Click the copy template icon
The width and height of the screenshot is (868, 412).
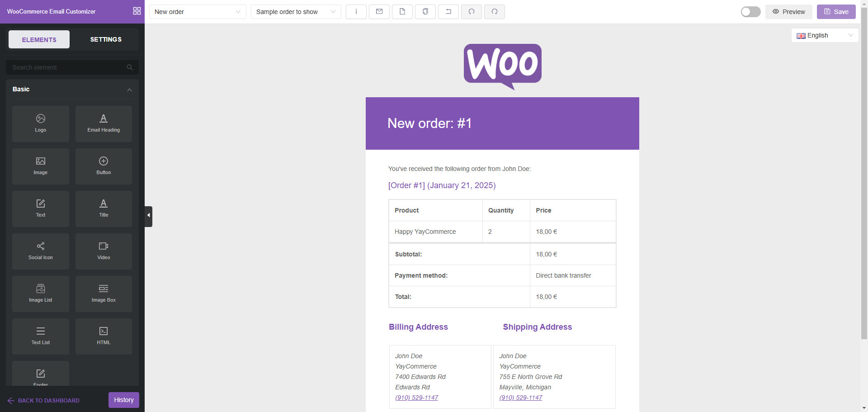click(425, 12)
